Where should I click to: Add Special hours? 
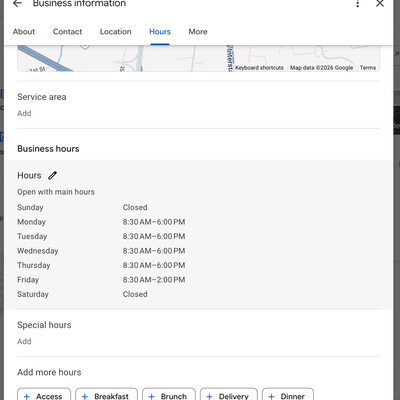[24, 341]
